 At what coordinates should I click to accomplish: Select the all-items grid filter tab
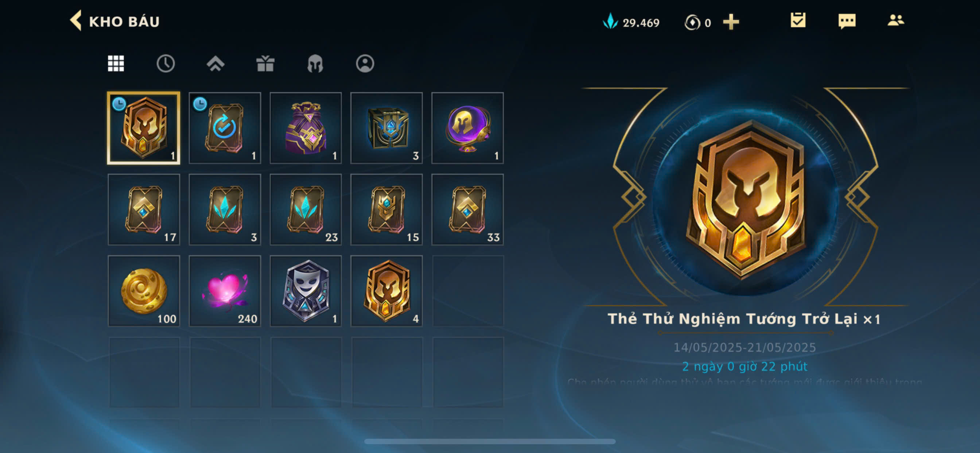coord(116,63)
